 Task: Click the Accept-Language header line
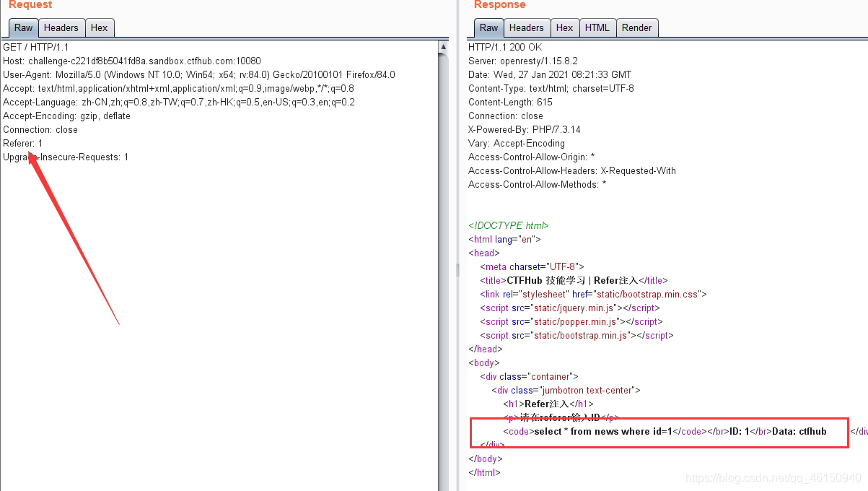point(179,103)
